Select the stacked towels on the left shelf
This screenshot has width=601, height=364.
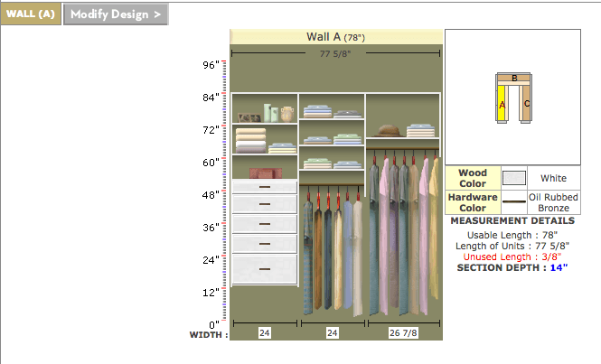[250, 141]
